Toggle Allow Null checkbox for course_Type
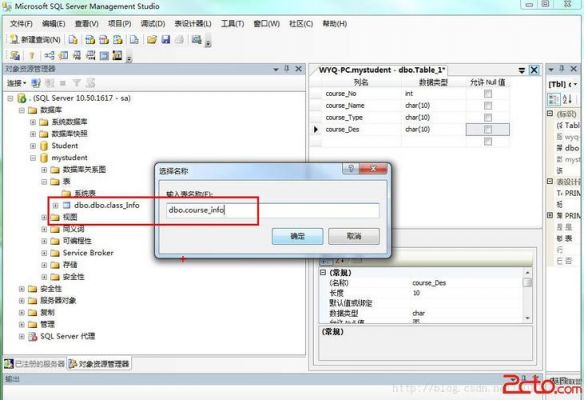Image resolution: width=584 pixels, height=400 pixels. tap(488, 118)
